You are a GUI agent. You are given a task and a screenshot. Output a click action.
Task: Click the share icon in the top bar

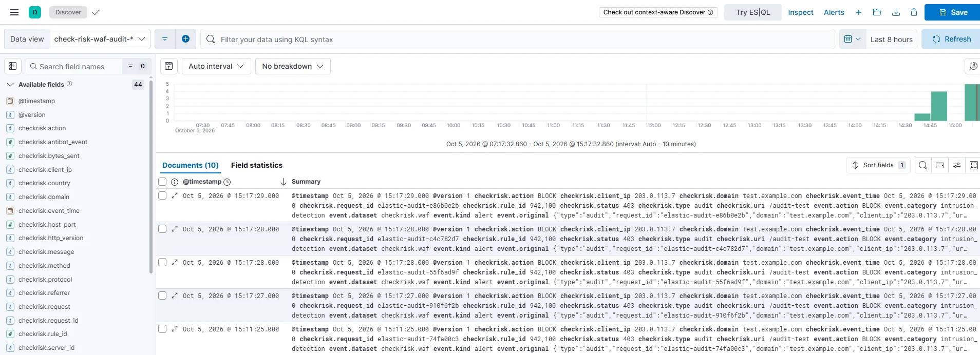point(914,12)
